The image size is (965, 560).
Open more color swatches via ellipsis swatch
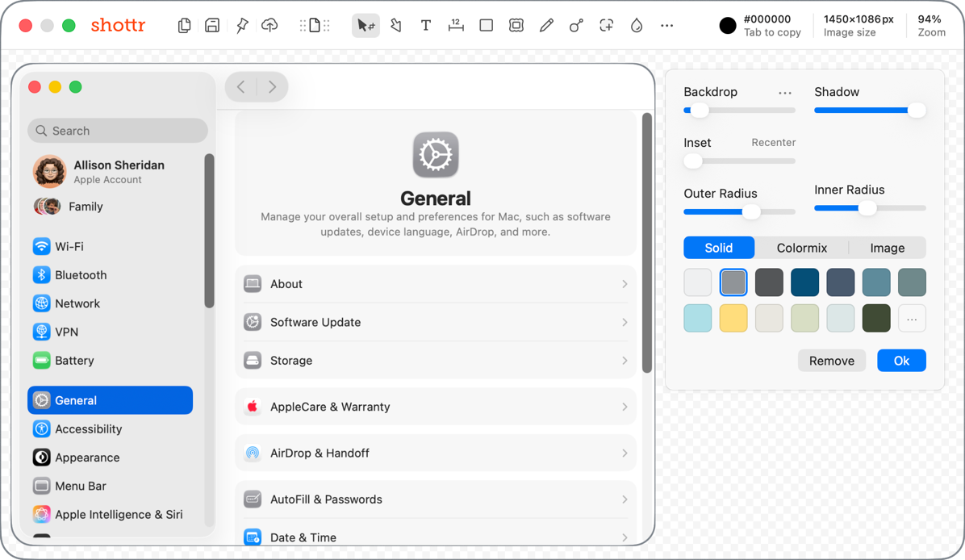[x=911, y=319]
